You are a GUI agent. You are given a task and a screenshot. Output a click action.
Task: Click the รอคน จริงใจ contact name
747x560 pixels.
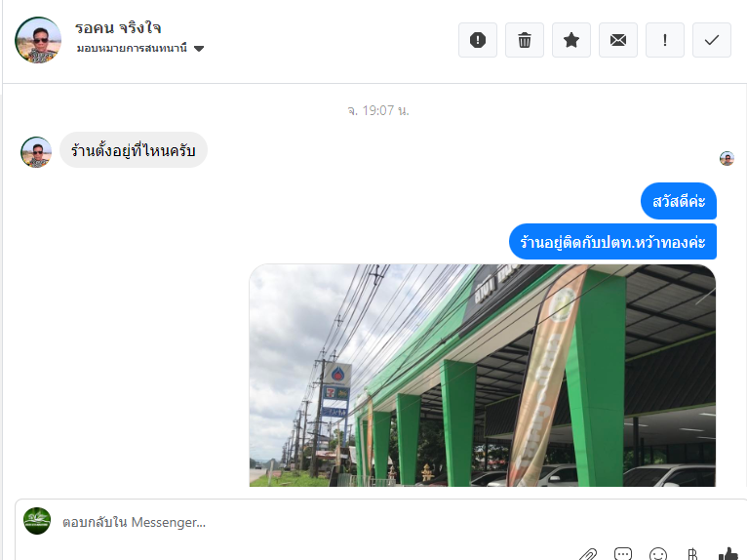coord(118,28)
